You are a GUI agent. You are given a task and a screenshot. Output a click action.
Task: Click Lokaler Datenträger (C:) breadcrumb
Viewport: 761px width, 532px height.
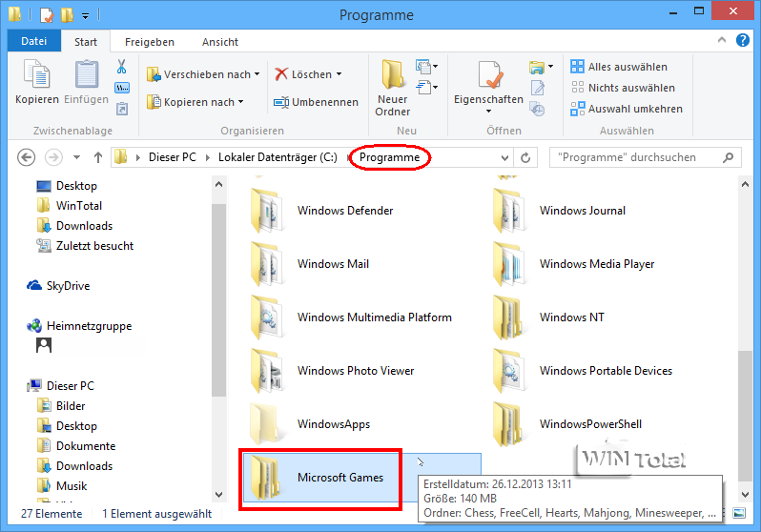[278, 157]
